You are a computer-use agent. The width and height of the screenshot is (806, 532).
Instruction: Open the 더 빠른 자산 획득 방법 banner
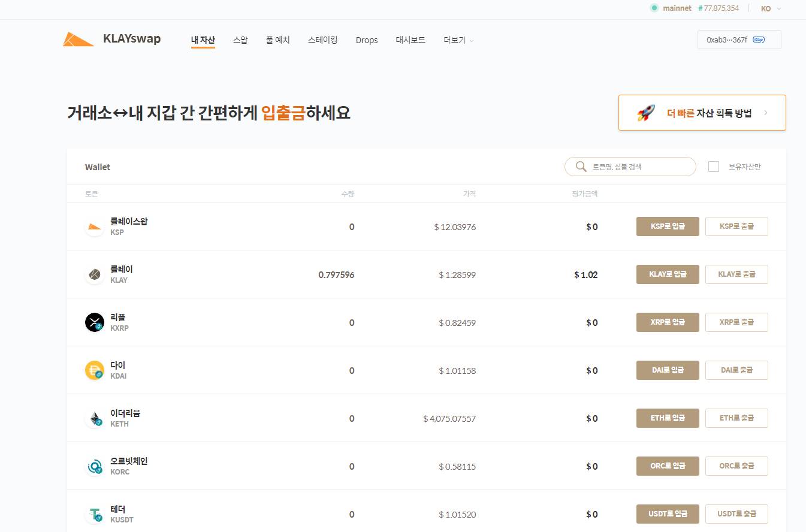click(x=702, y=113)
